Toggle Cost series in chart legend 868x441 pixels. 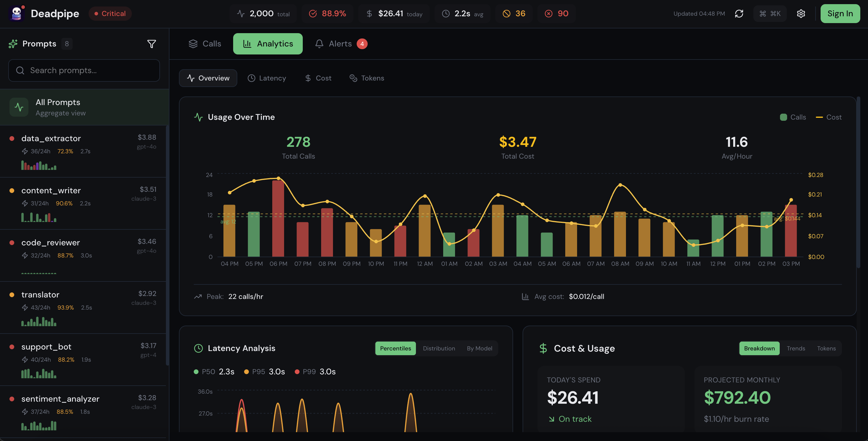click(829, 117)
